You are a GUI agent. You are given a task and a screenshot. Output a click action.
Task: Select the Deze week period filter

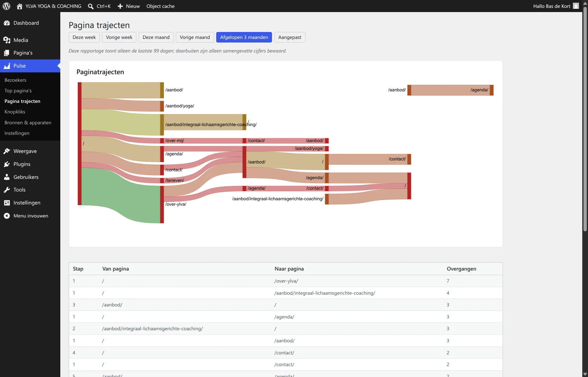tap(84, 37)
